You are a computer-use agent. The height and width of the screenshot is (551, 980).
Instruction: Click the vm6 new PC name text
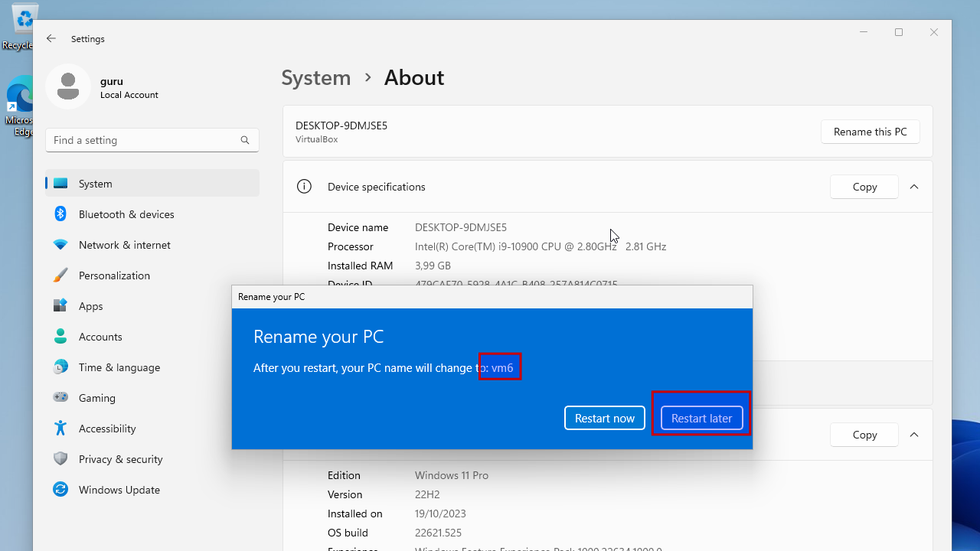click(502, 368)
